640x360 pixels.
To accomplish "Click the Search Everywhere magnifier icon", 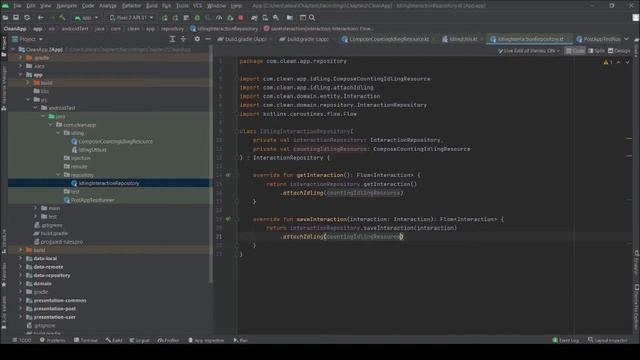I will pyautogui.click(x=312, y=18).
